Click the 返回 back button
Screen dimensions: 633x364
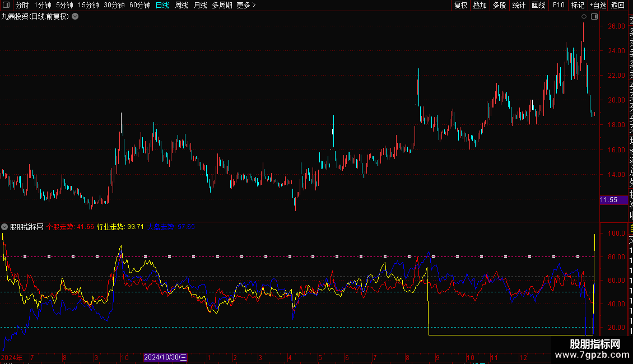coord(618,5)
